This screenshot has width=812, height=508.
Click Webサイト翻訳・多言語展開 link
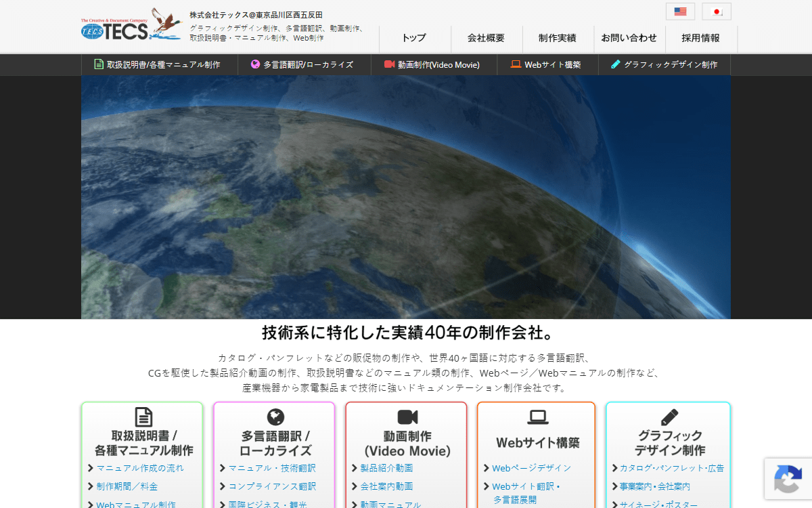coord(526,493)
